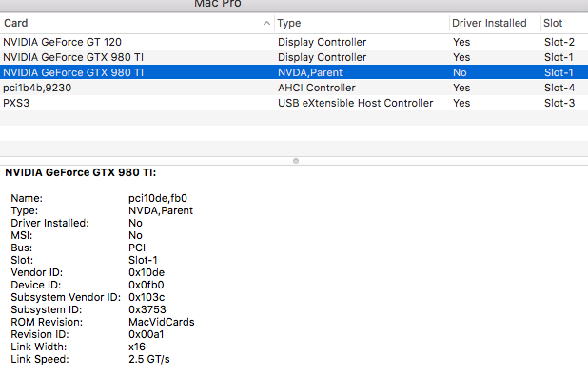Click the 'No' driver installed cell in table
Viewport: 588px width, 377px height.
pos(460,72)
